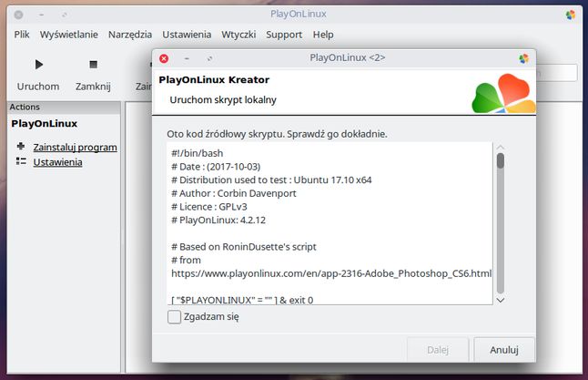Open the Ustawienia link in Actions panel
588x380 pixels.
coord(57,162)
